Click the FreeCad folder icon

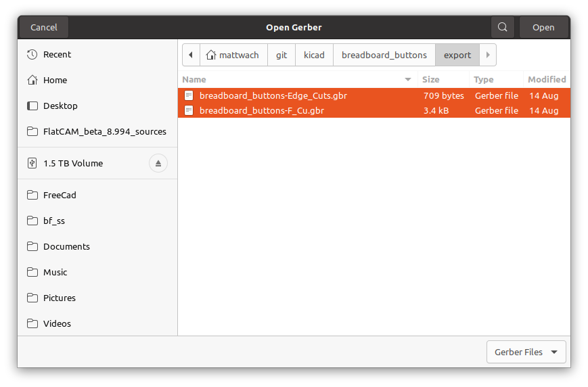tap(32, 195)
